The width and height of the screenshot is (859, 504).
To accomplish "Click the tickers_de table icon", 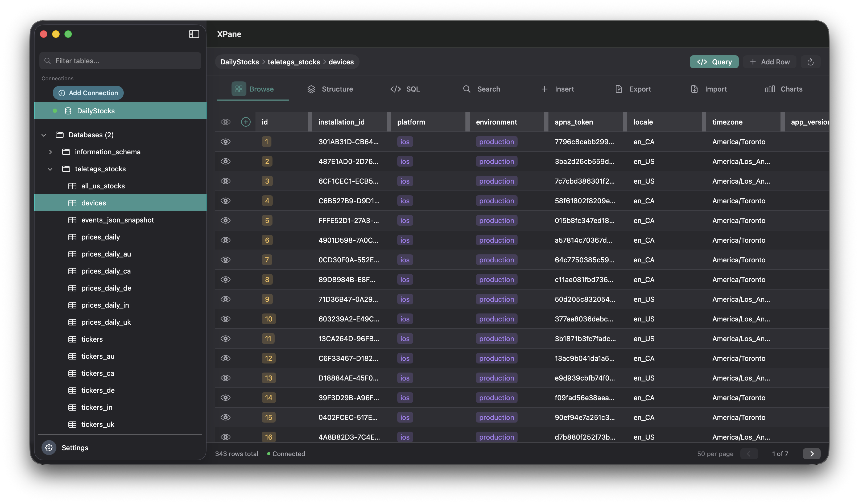I will coord(72,391).
